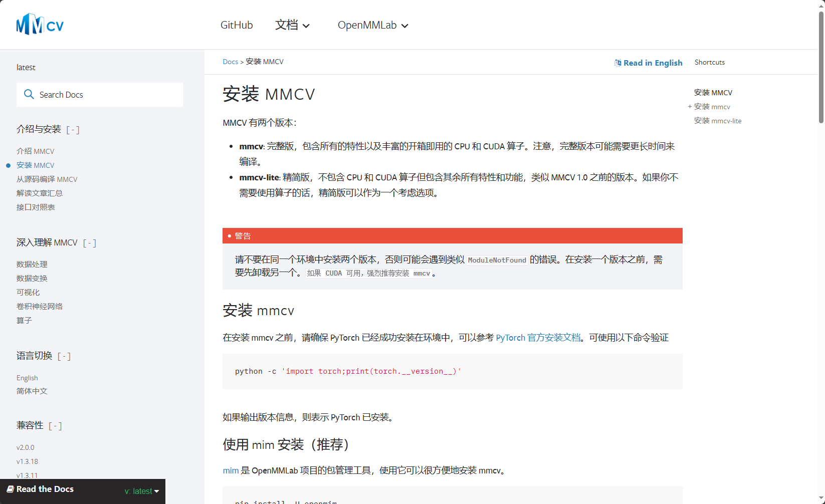Click the Read the Docs book icon

coord(10,489)
